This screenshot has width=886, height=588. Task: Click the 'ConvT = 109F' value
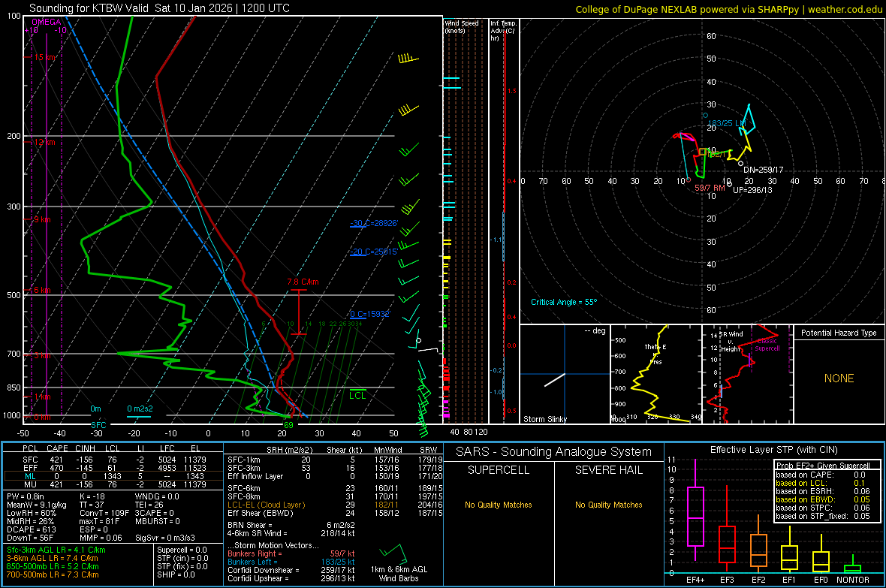pyautogui.click(x=104, y=513)
